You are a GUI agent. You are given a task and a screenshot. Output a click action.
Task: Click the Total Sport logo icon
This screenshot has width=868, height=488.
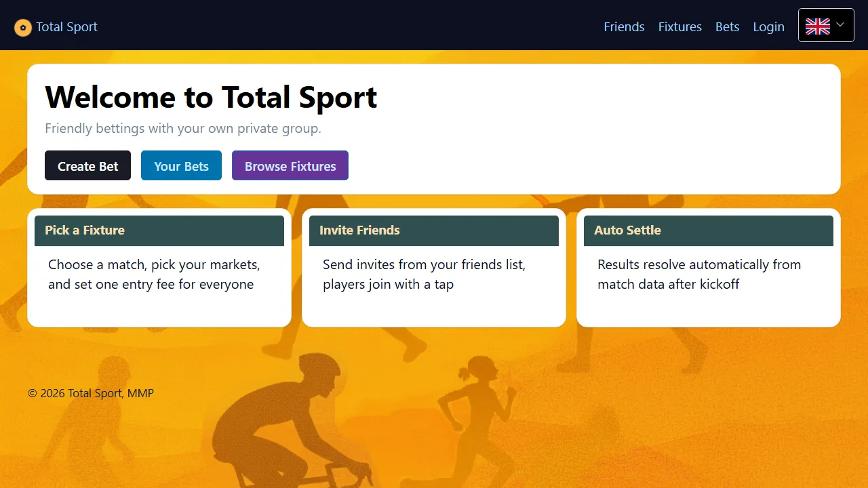coord(23,27)
